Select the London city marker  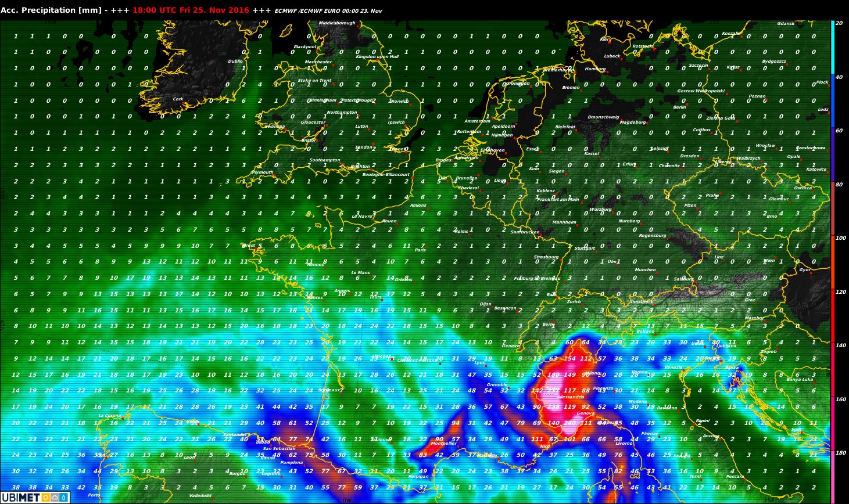(x=373, y=145)
